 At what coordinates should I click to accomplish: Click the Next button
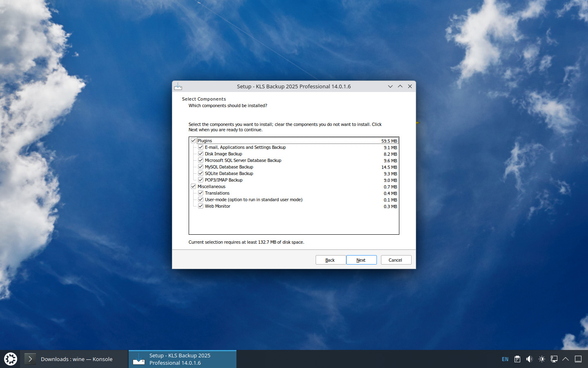click(361, 260)
